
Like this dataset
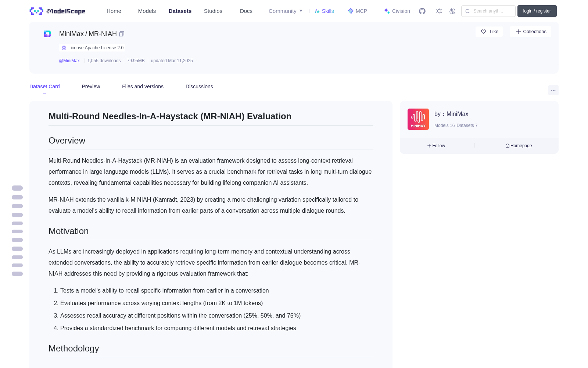click(x=489, y=32)
